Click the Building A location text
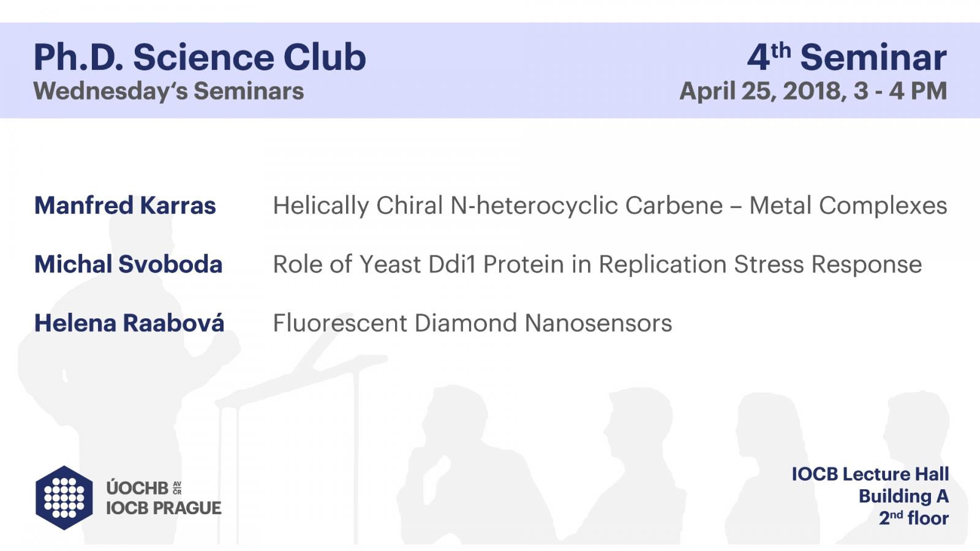This screenshot has height=551, width=980. (x=903, y=496)
